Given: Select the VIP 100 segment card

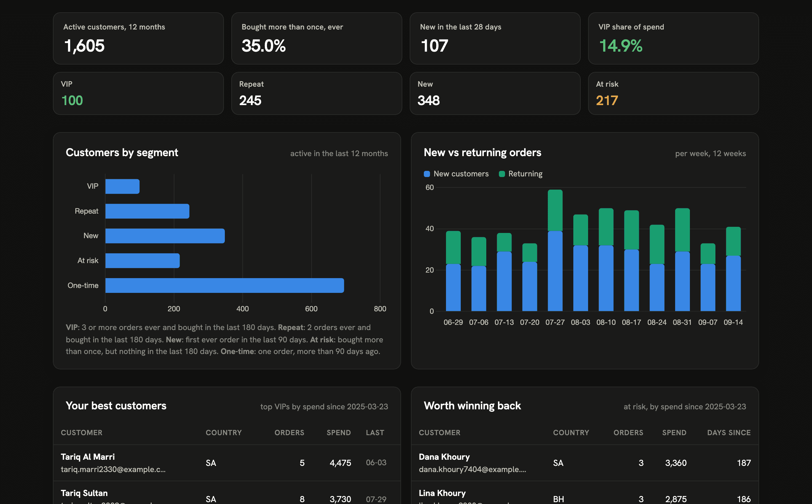Looking at the screenshot, I should tap(138, 93).
